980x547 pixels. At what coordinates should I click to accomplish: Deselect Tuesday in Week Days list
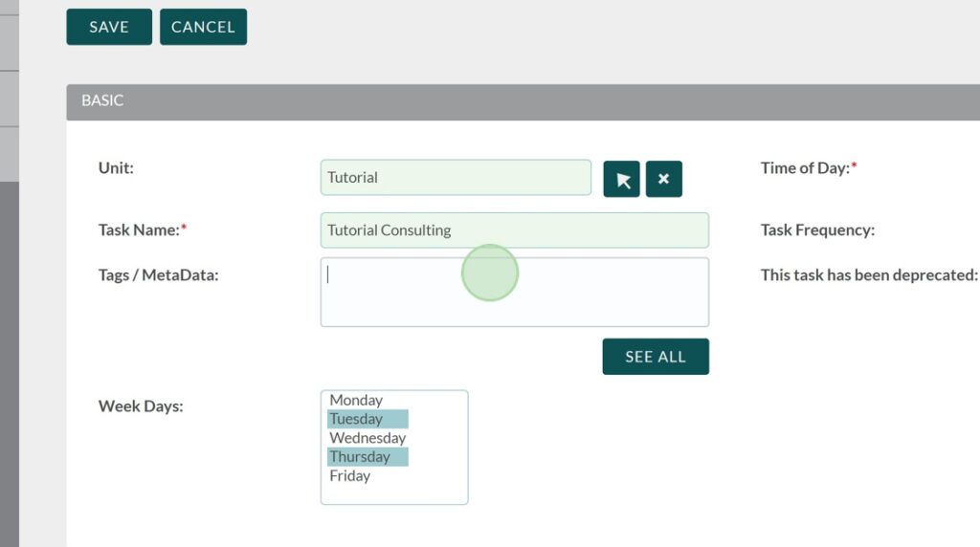(x=356, y=419)
